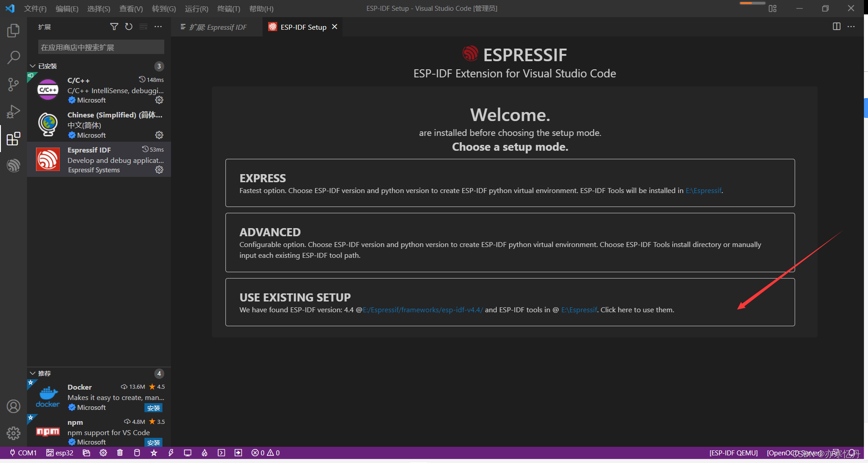The image size is (868, 463).
Task: Select the C/C++ extension entry
Action: [99, 90]
